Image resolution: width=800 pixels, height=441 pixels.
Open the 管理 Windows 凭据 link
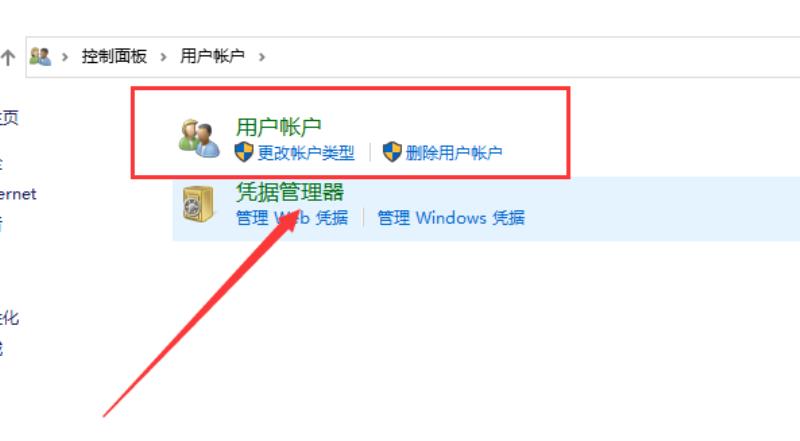pos(451,218)
